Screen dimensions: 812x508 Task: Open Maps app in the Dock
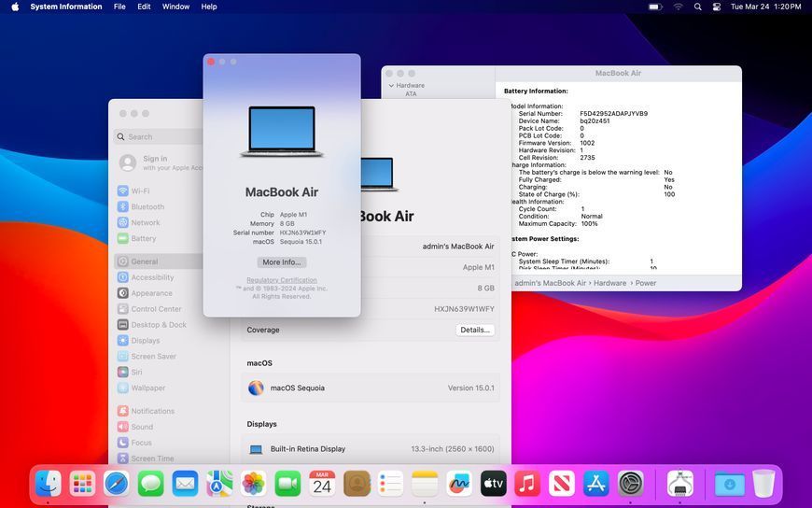click(x=219, y=483)
